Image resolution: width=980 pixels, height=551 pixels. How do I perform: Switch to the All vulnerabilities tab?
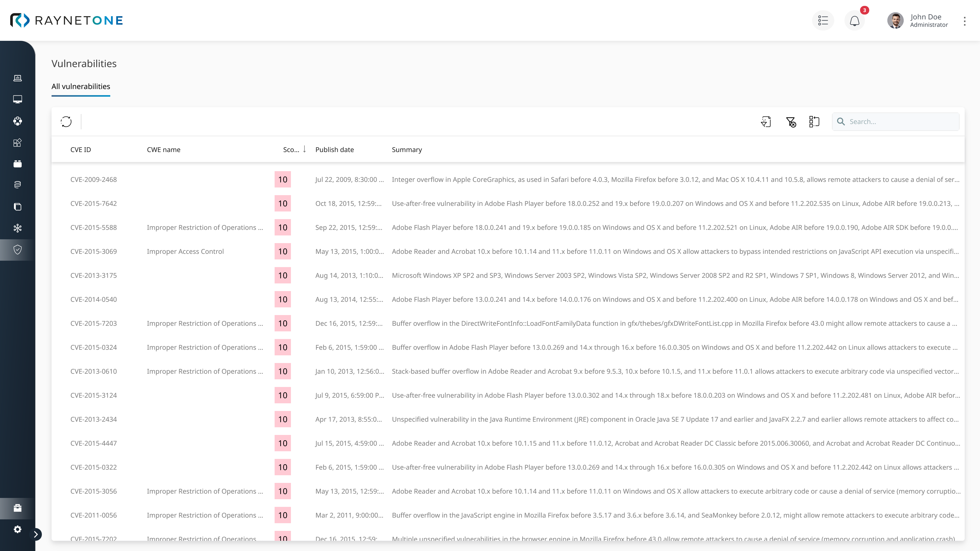coord(81,86)
